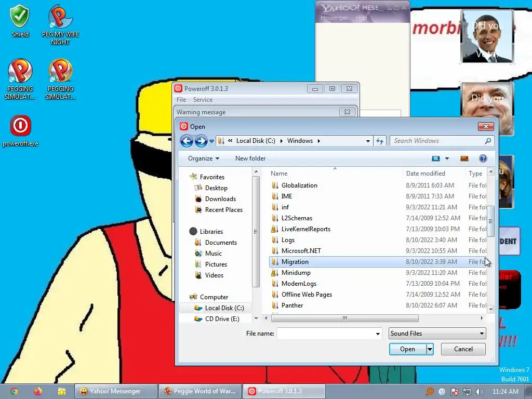The width and height of the screenshot is (532, 399).
Task: Click the Cancel button
Action: (x=463, y=349)
